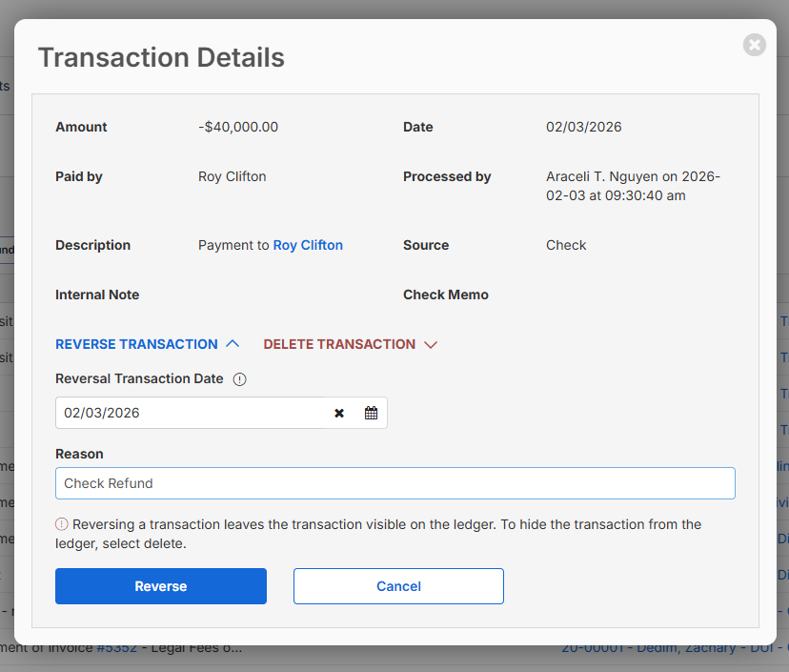Screen dimensions: 789x672
Task: Cancel the reversal
Action: 398,586
